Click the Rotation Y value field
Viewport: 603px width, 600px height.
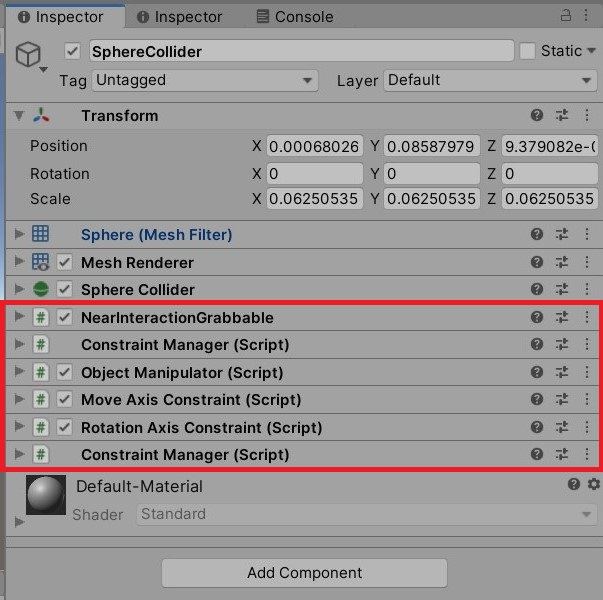click(431, 173)
